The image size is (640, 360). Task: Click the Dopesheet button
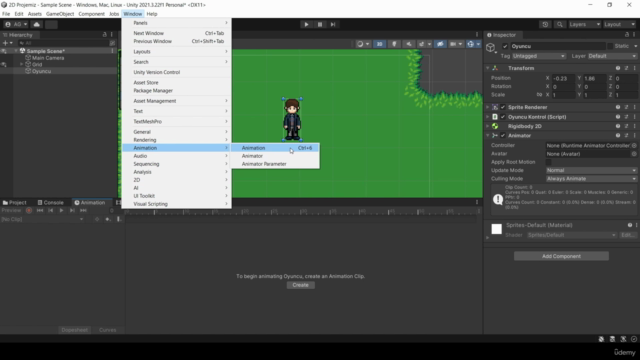(74, 330)
